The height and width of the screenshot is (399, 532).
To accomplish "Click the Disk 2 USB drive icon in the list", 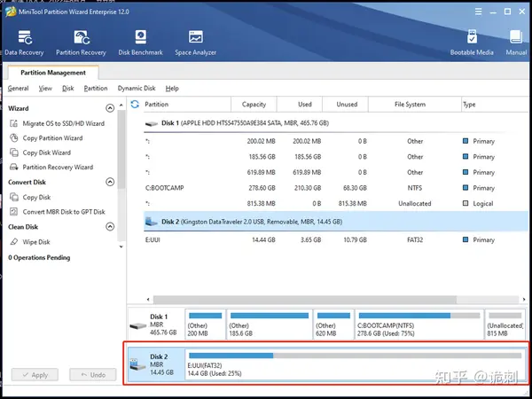I will 152,222.
